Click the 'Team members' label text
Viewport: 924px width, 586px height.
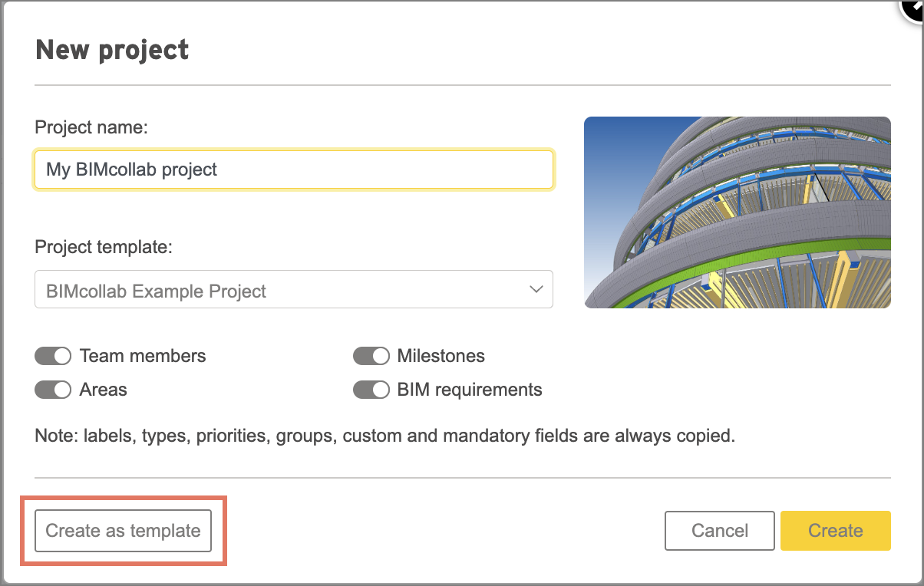(143, 356)
